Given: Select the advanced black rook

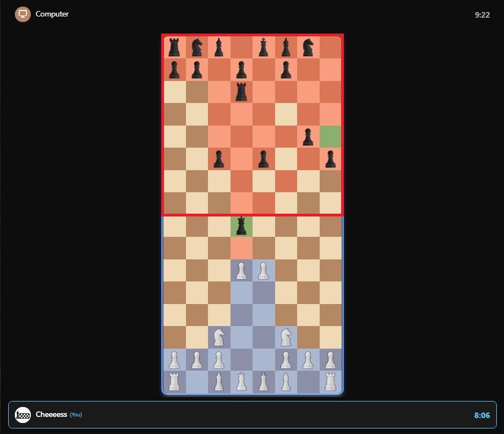Looking at the screenshot, I should pyautogui.click(x=241, y=93).
